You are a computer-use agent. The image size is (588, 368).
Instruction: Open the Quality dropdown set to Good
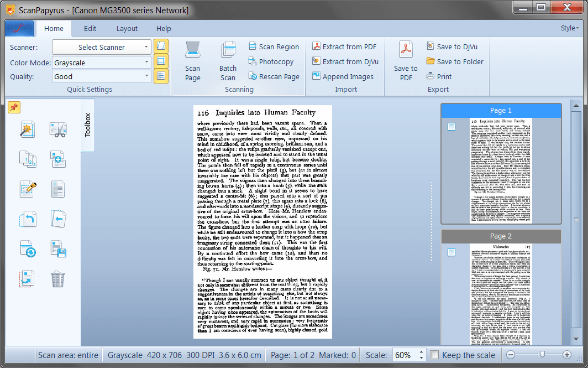coord(101,76)
